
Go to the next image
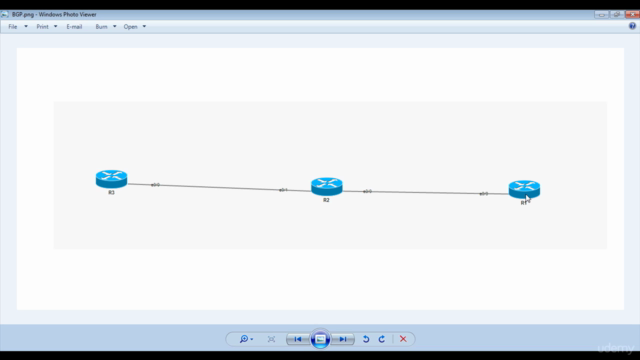click(343, 339)
